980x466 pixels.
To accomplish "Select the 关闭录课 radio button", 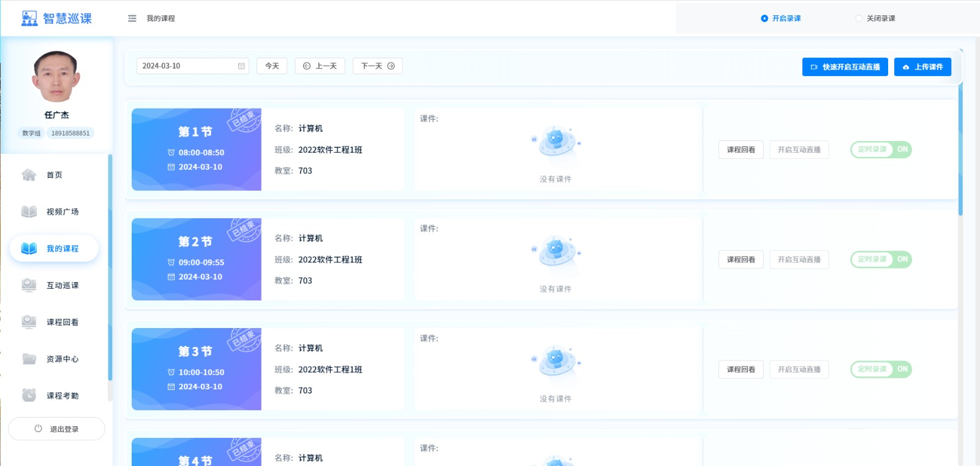I will tap(859, 18).
